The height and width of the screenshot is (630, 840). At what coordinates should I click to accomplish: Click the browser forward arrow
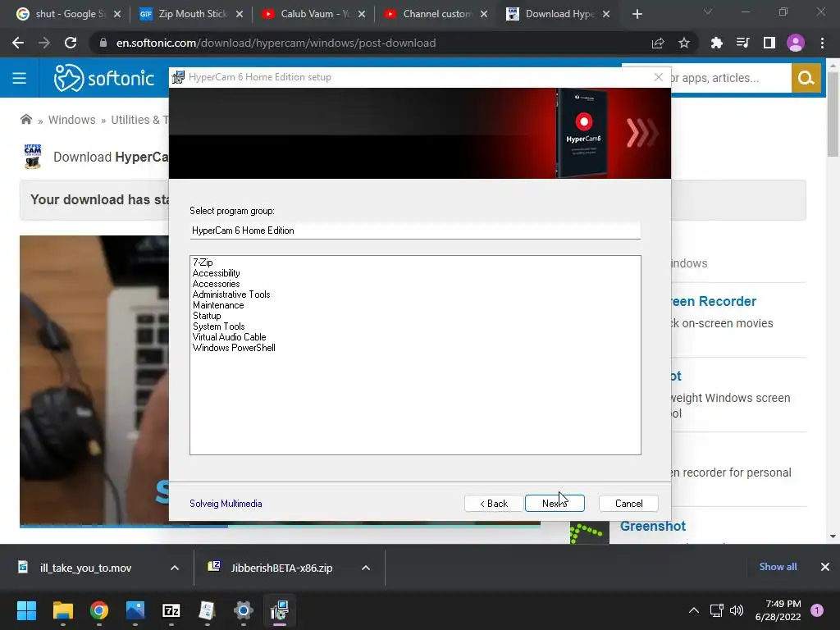tap(44, 43)
